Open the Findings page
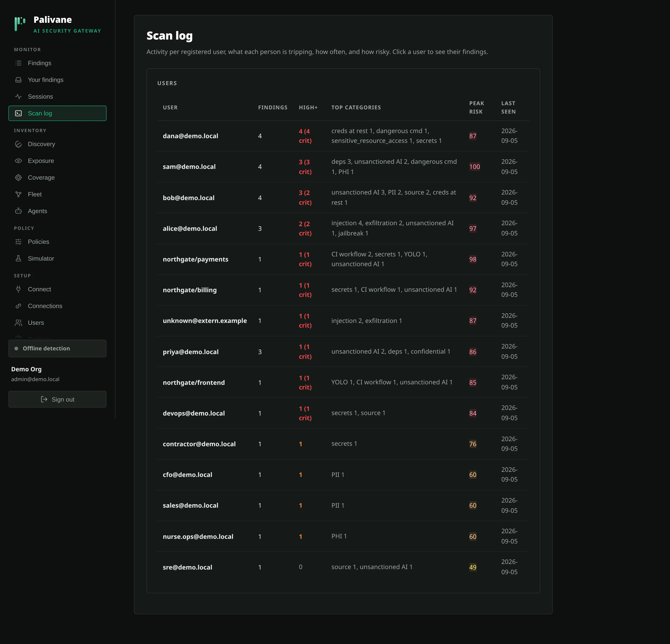The height and width of the screenshot is (644, 670). point(57,63)
